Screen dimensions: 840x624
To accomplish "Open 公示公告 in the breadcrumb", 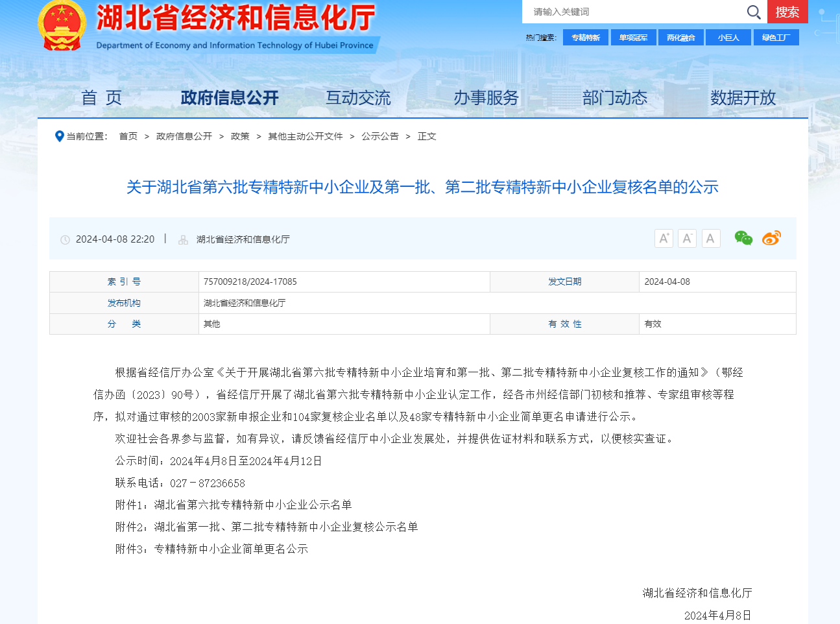I will point(380,136).
